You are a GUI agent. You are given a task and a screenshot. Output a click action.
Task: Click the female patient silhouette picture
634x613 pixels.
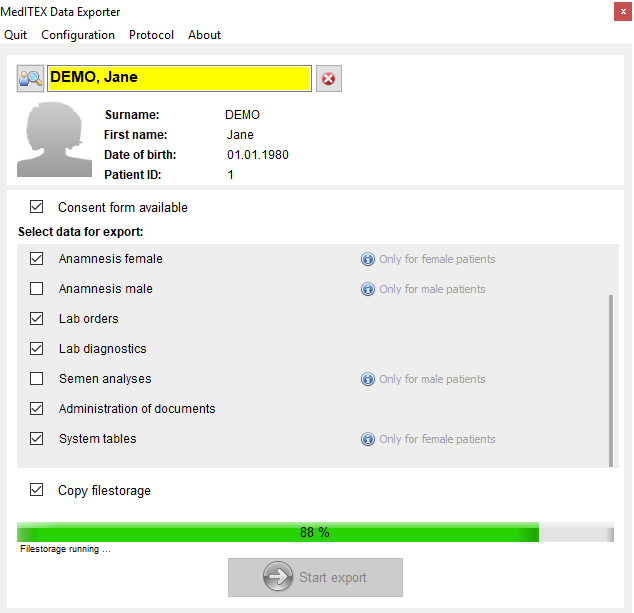pos(54,140)
